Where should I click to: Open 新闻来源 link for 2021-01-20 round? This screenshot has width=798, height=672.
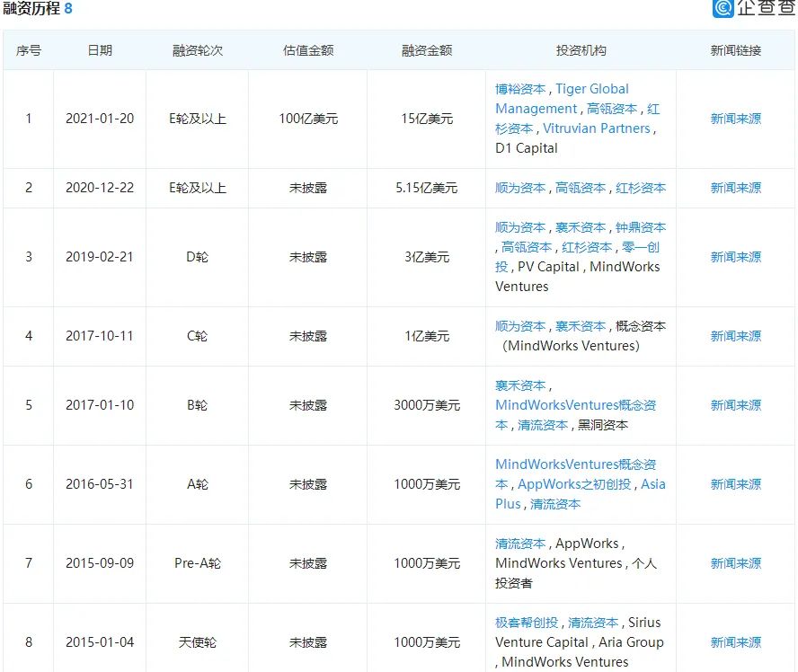coord(736,119)
